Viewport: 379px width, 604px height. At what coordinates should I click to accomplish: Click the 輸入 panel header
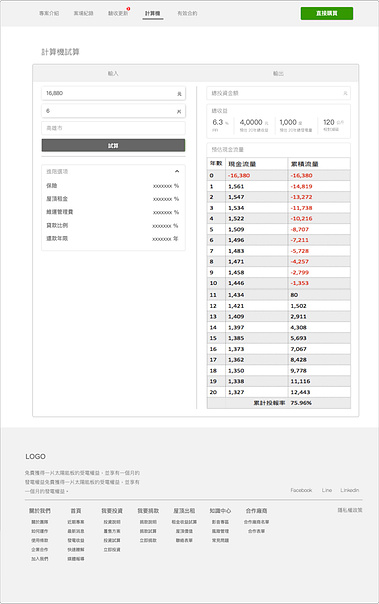[x=113, y=73]
